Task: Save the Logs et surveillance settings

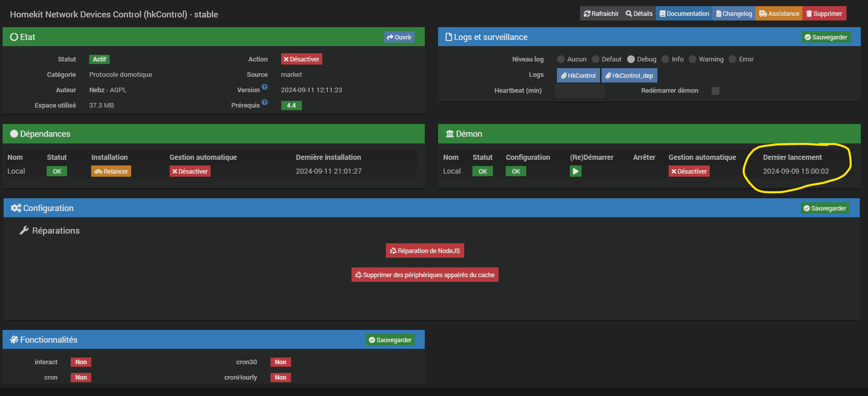Action: point(825,37)
